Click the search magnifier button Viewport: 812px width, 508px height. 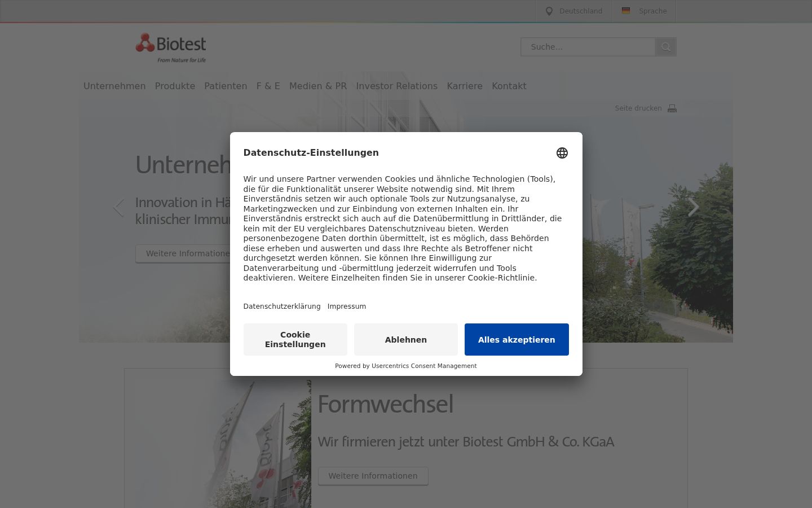pos(666,47)
